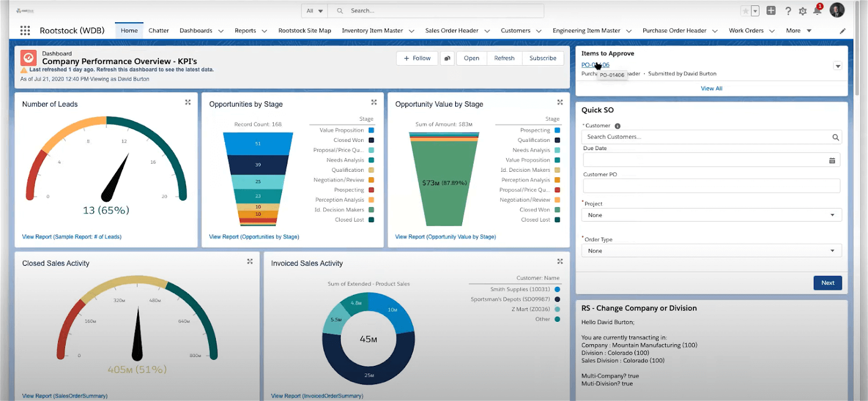Open View Report (Sample Report: # of Leads)
The width and height of the screenshot is (868, 401).
(x=72, y=237)
